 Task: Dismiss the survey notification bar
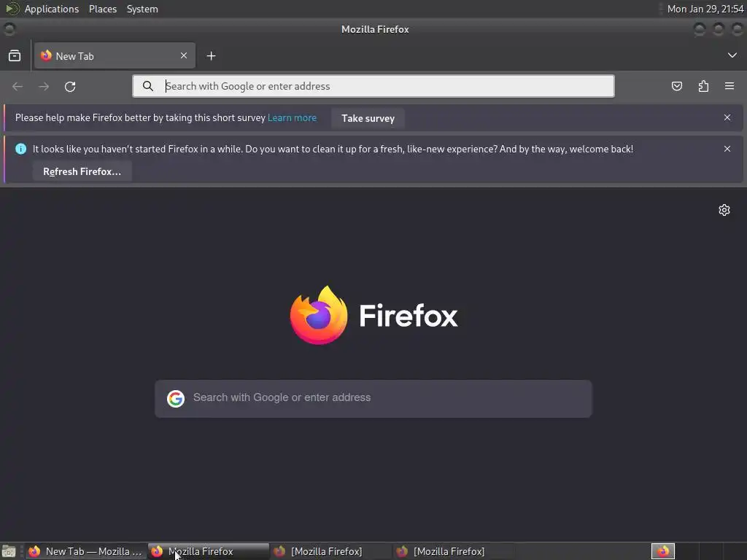(727, 117)
